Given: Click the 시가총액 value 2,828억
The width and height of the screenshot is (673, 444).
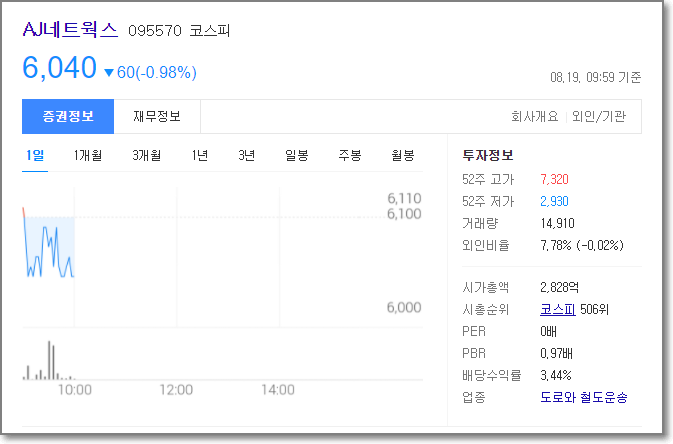Looking at the screenshot, I should point(559,287).
